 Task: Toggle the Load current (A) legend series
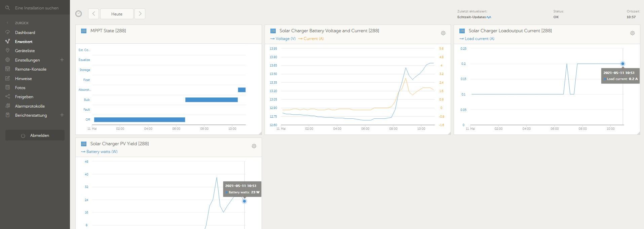tap(477, 39)
